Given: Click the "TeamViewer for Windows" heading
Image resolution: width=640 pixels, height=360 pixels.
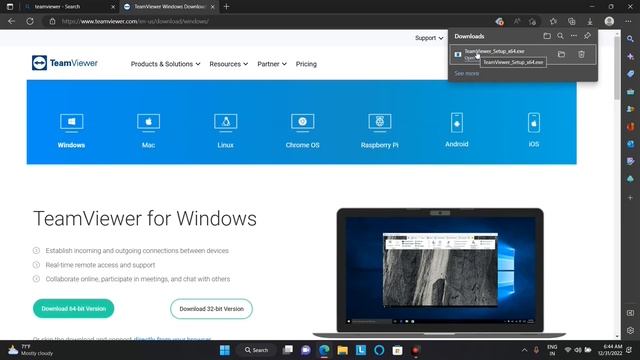Looking at the screenshot, I should click(145, 218).
